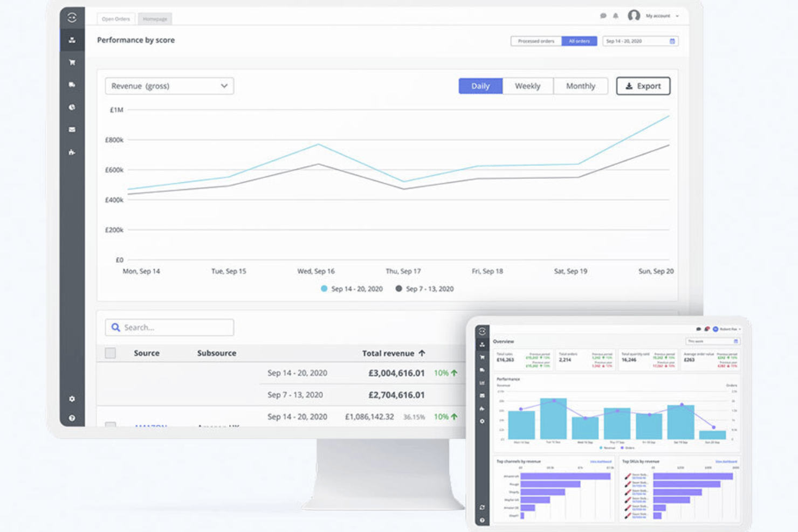Open the chat bubble icon in the tablet header

click(698, 329)
